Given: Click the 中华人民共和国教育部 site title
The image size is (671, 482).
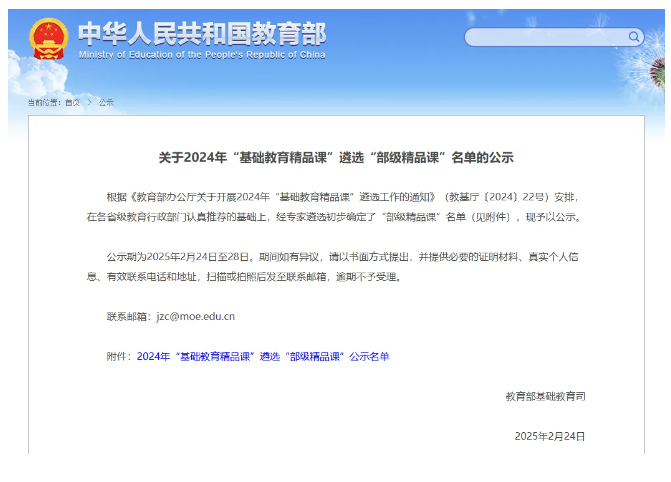Looking at the screenshot, I should (202, 34).
